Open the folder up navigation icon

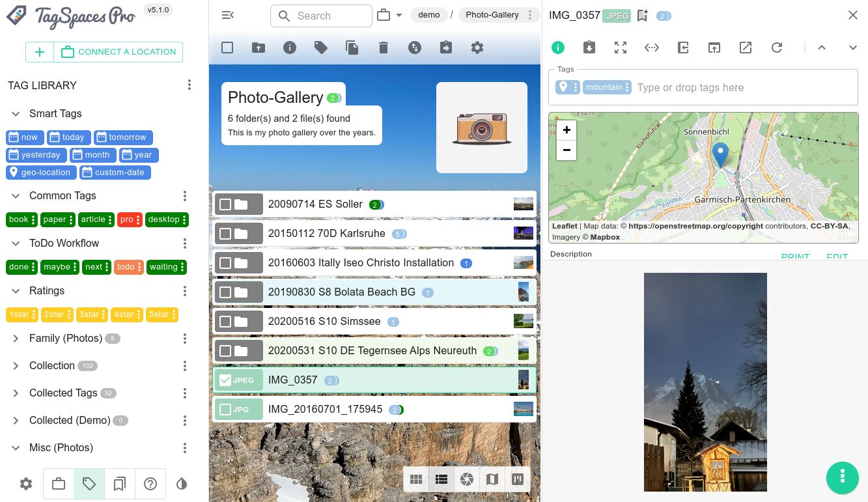[x=259, y=48]
